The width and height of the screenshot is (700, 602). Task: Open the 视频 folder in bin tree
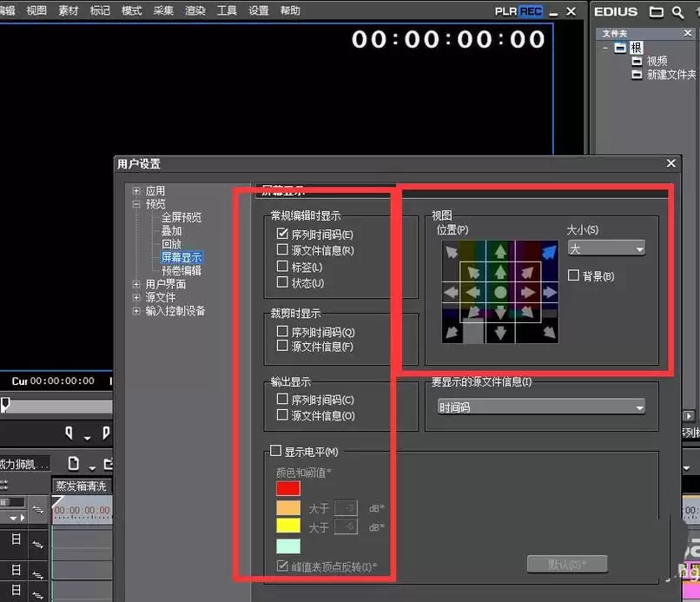click(657, 61)
